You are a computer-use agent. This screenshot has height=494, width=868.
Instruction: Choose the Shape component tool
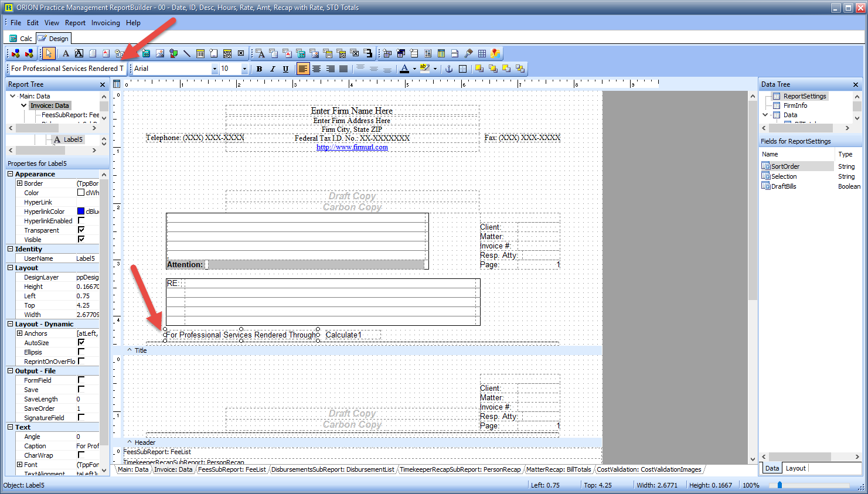[173, 53]
